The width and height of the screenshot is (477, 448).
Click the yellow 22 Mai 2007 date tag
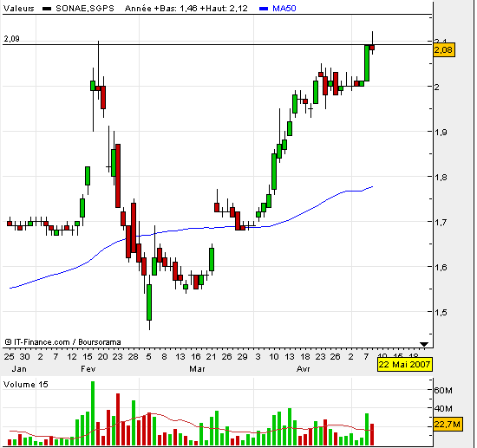[x=404, y=364]
